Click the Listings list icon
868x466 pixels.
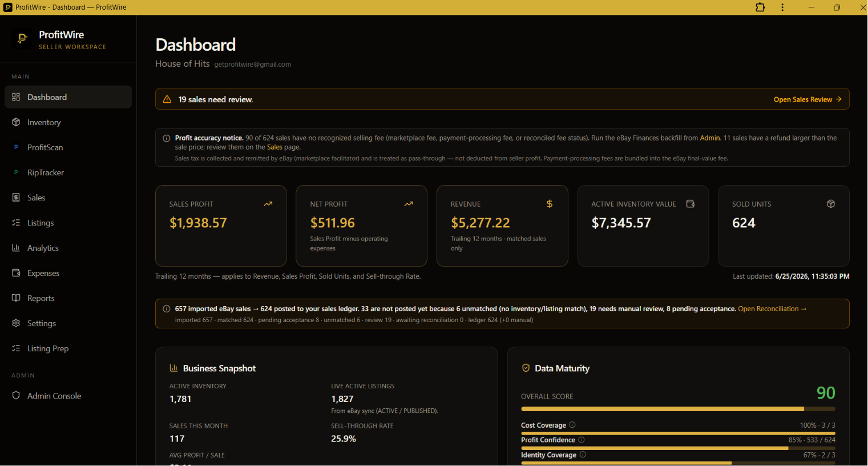[16, 223]
